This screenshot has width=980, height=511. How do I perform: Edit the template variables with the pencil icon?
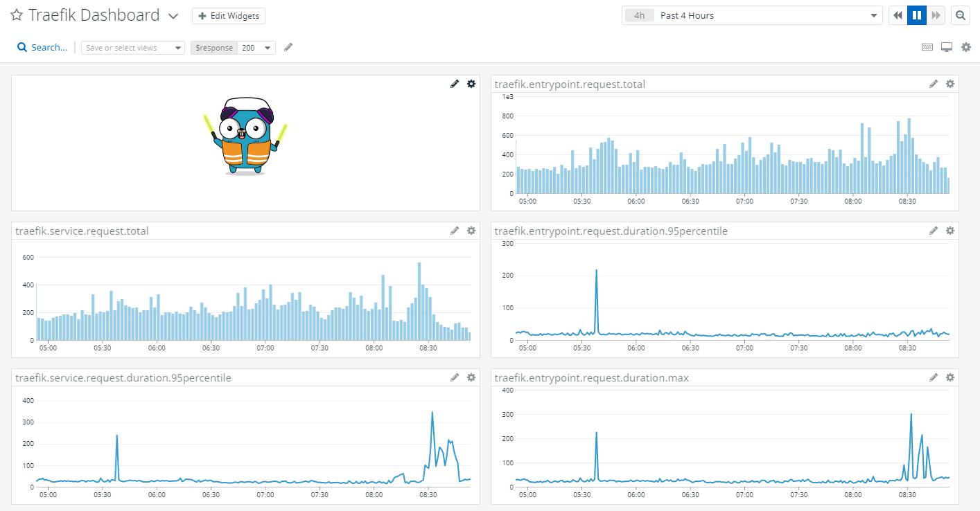[288, 46]
